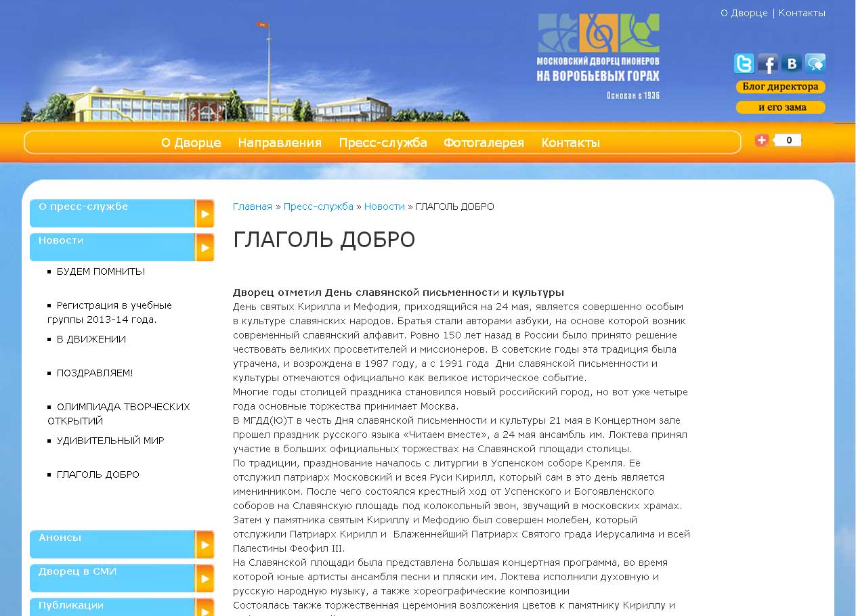Expand arrow beside Публикации section
The height and width of the screenshot is (616, 856).
pos(205,607)
